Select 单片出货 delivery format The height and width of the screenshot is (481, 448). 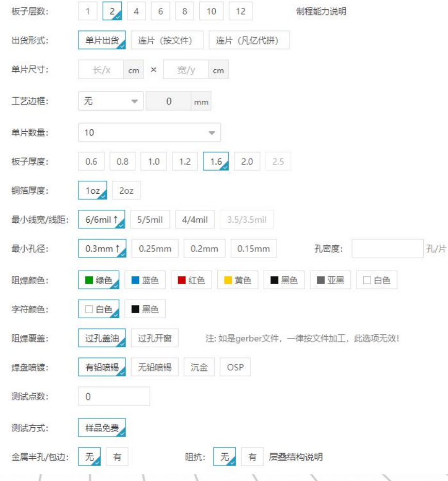(102, 40)
